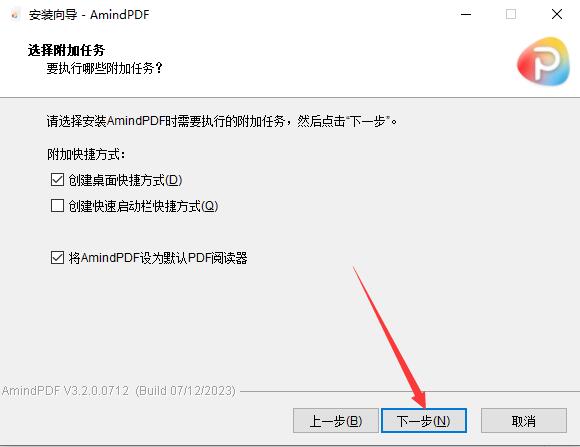Click the AmindPDF V3.2.0.0712 build text
Viewport: 580px width, 447px height.
coord(119,391)
